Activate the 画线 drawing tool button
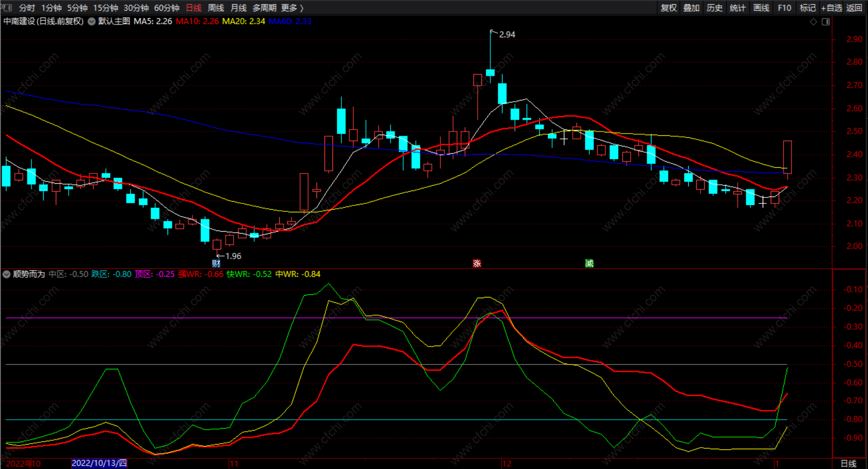The width and height of the screenshot is (868, 469). point(761,8)
